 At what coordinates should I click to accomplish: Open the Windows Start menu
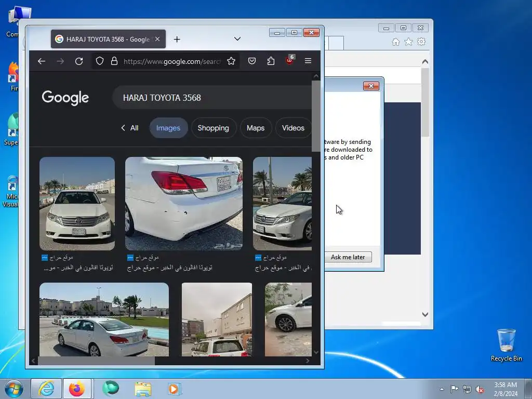point(14,389)
